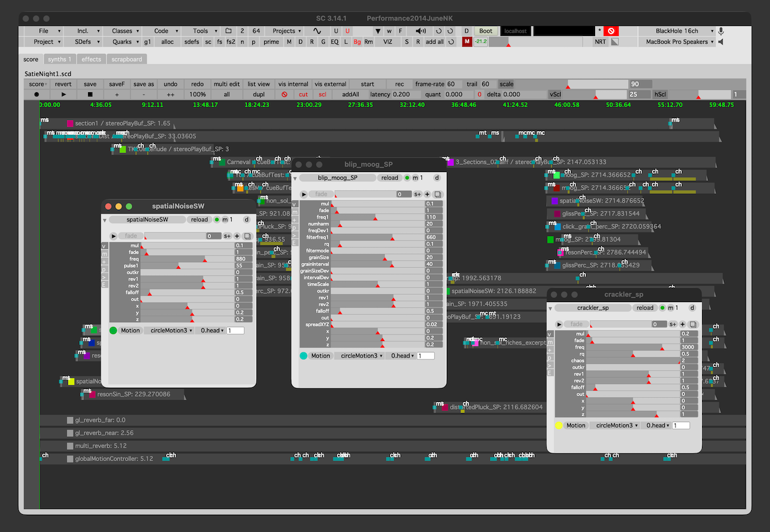Toggle the Bg button in the toolbar
The height and width of the screenshot is (532, 770).
point(357,42)
